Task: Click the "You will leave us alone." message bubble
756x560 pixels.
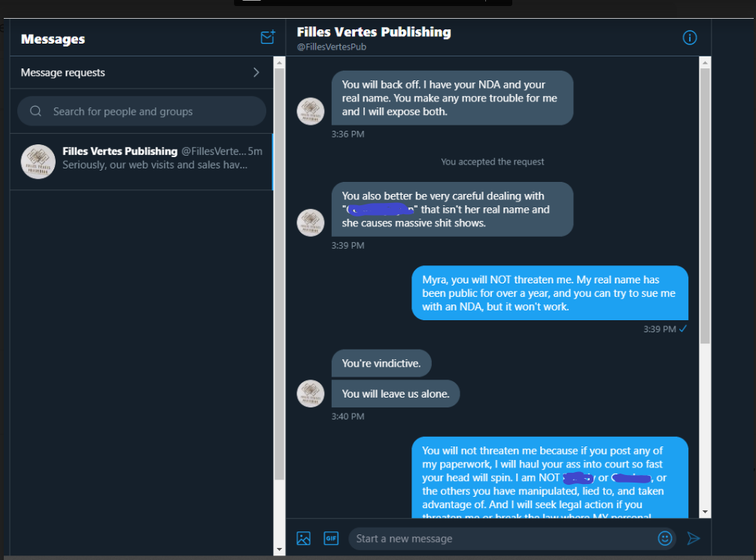Action: tap(396, 394)
